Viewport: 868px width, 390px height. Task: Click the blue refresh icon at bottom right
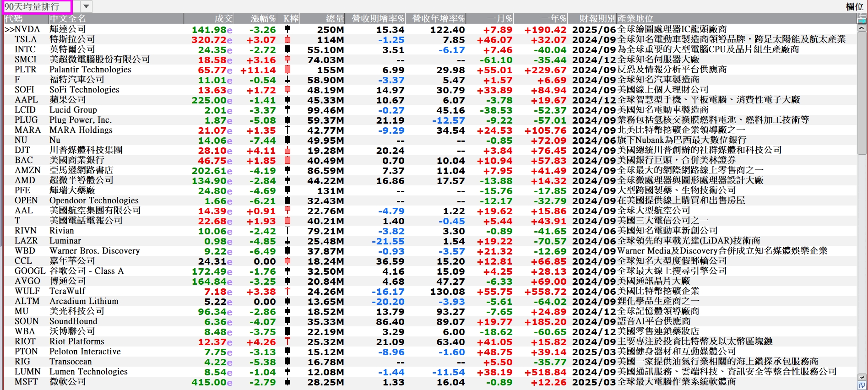pos(862,385)
